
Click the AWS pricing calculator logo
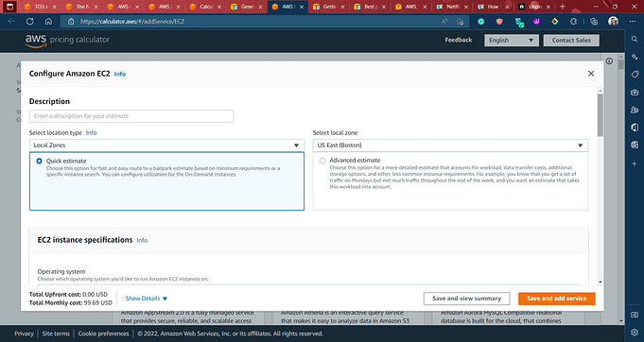click(x=67, y=41)
